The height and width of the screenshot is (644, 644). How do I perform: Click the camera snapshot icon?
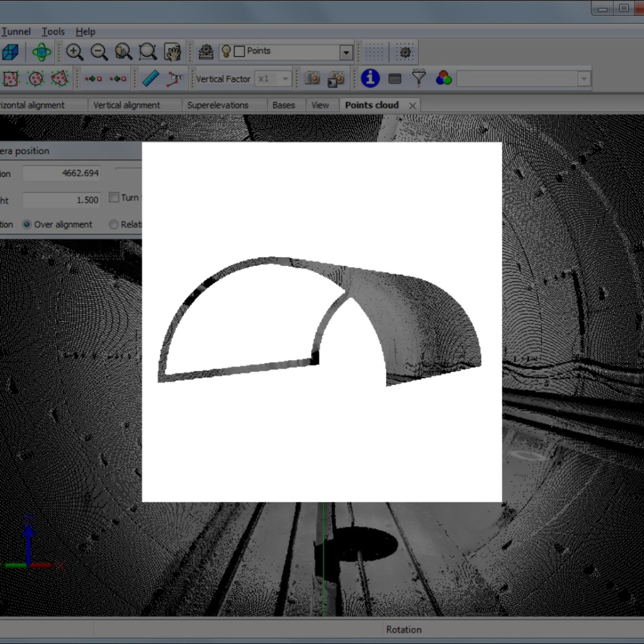312,78
